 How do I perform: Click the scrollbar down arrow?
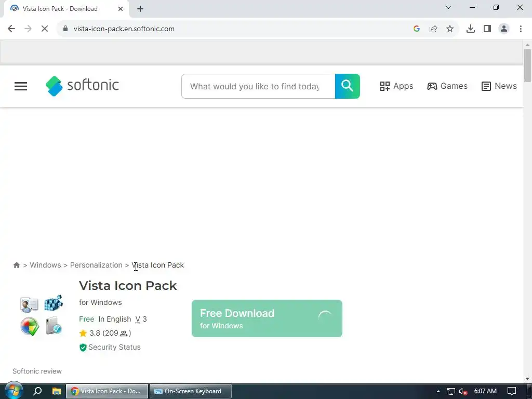click(x=527, y=379)
